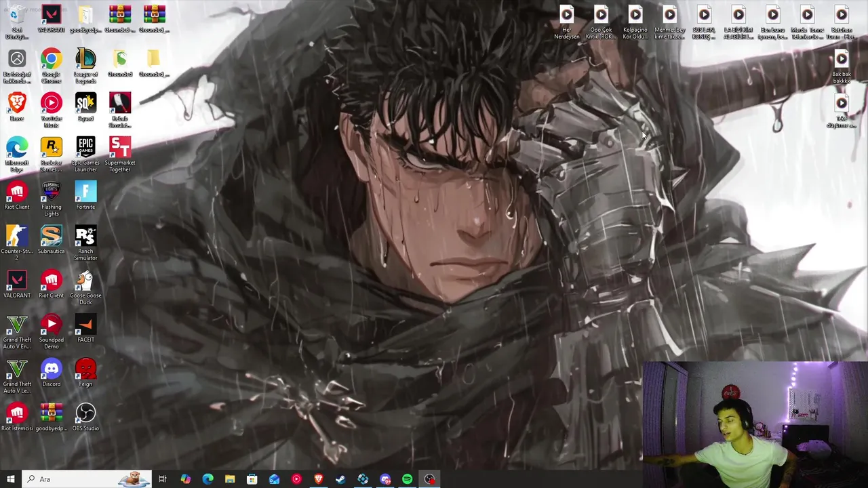This screenshot has width=868, height=488.
Task: Open the Riot İstemcisi shortcut
Action: 17,417
